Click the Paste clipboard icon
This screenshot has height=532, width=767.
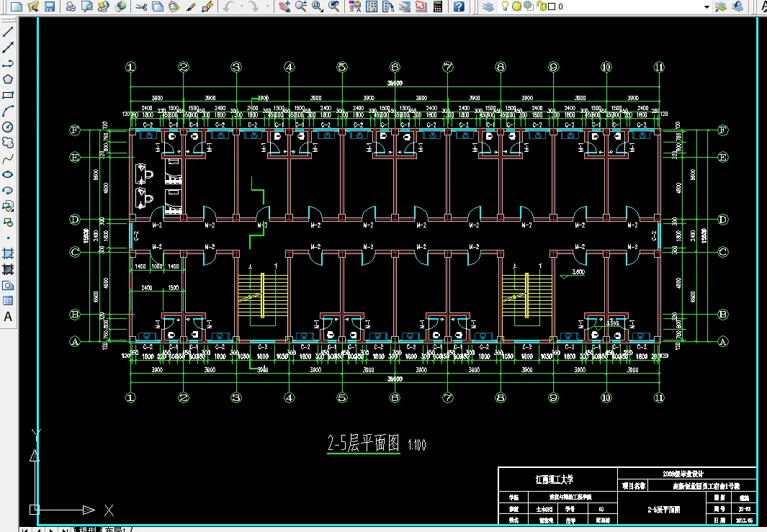coord(174,6)
